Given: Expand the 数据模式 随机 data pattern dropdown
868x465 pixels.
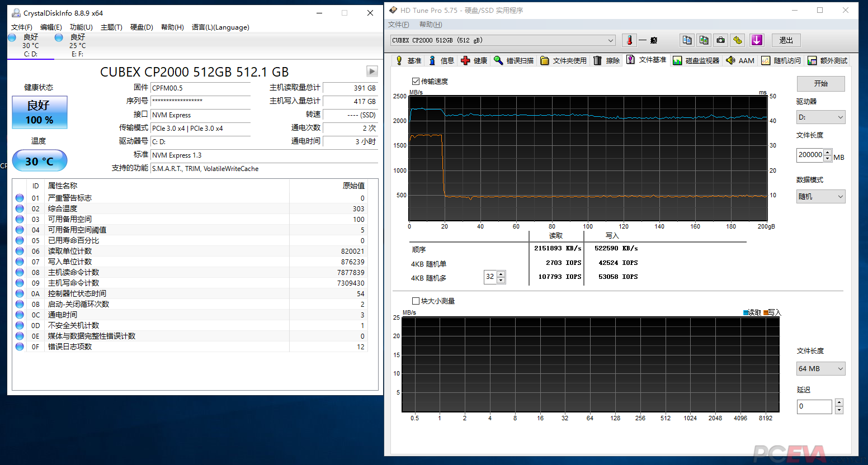Looking at the screenshot, I should click(x=840, y=197).
